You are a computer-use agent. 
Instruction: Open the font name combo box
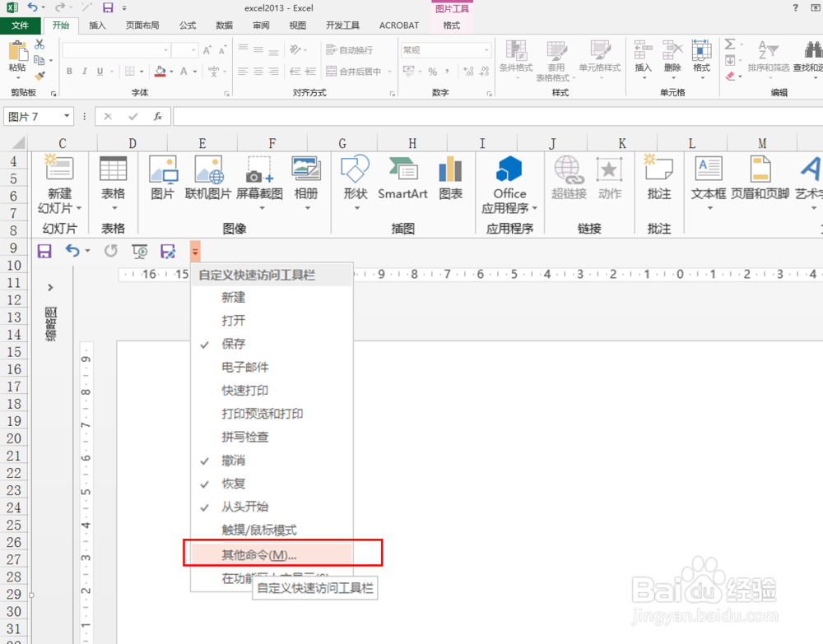[x=116, y=50]
